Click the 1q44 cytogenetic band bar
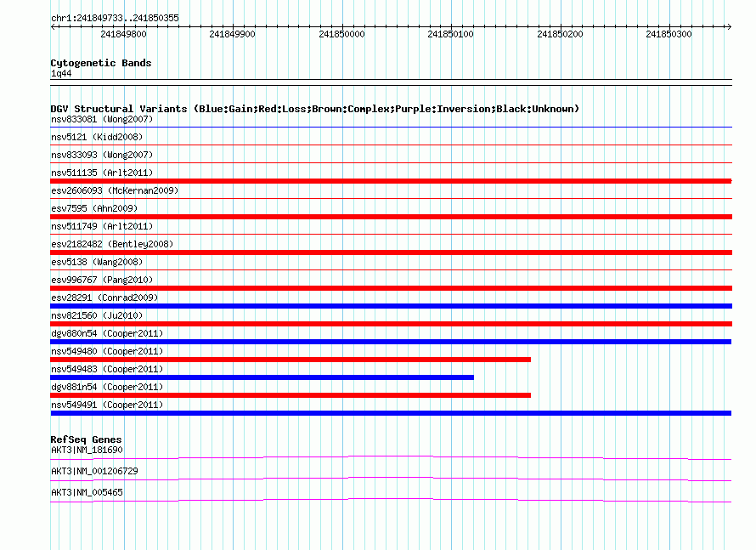 point(391,82)
